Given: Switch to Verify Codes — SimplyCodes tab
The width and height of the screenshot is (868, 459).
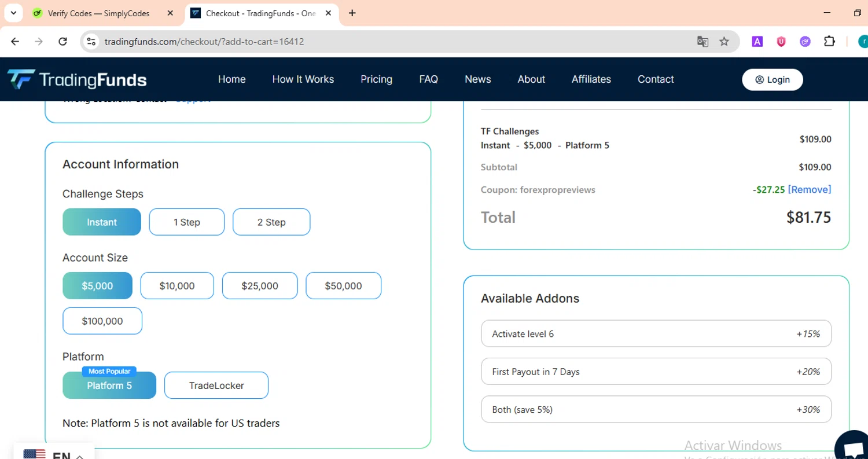Looking at the screenshot, I should pyautogui.click(x=98, y=13).
